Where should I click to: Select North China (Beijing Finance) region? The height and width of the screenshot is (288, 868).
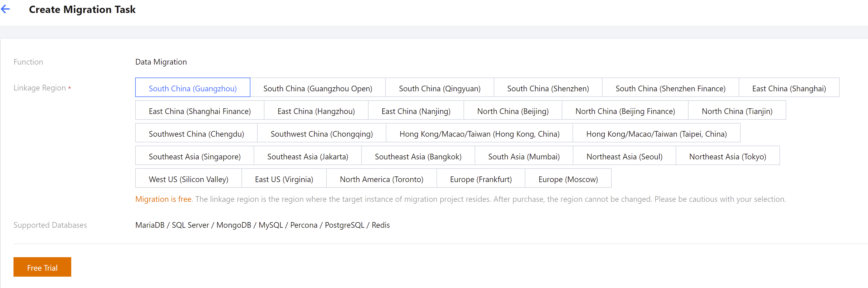(625, 110)
